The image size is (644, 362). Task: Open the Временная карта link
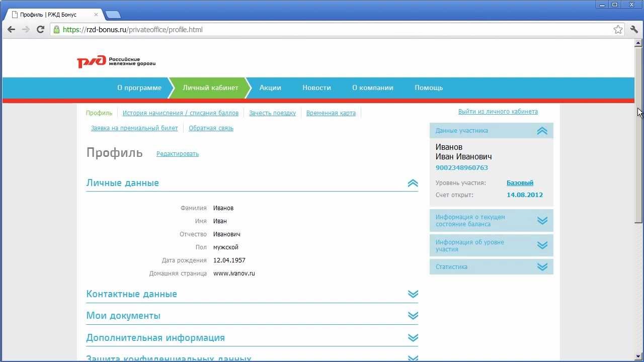pyautogui.click(x=331, y=113)
